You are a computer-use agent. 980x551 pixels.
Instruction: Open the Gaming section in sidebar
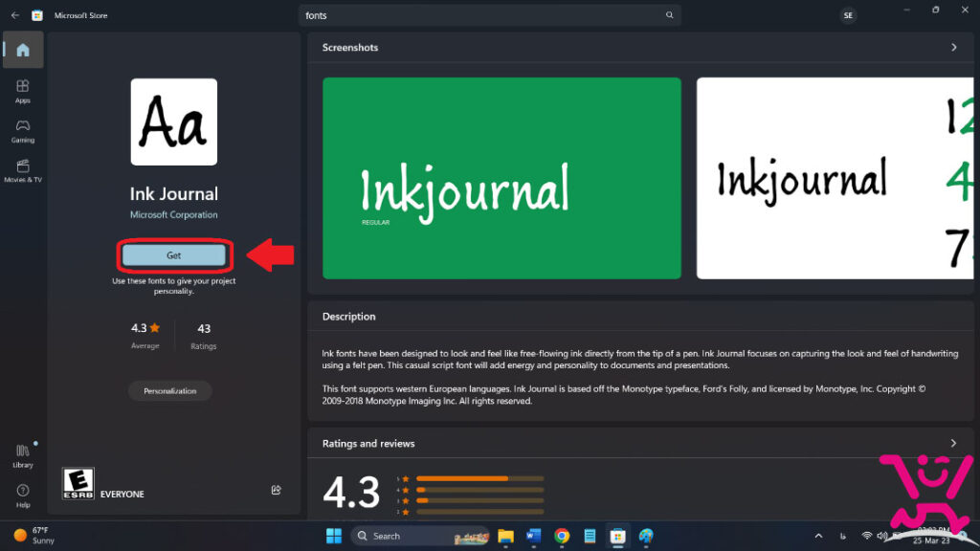(x=23, y=131)
